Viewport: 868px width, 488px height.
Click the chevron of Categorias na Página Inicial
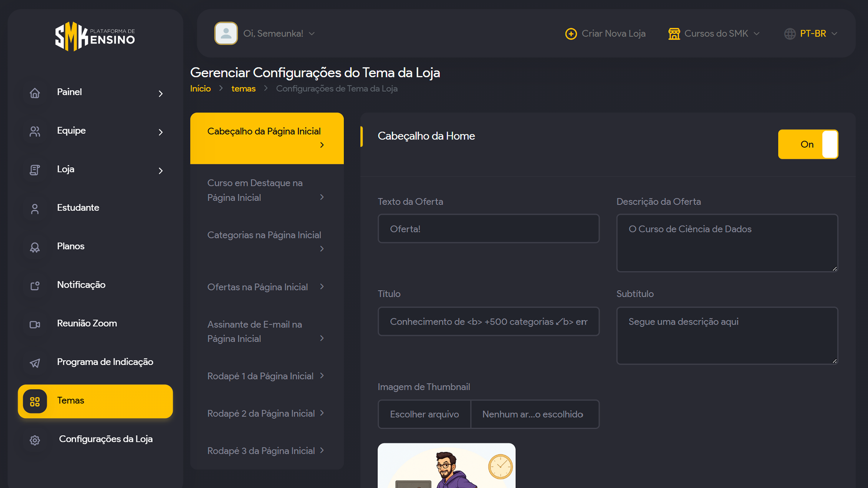tap(322, 249)
